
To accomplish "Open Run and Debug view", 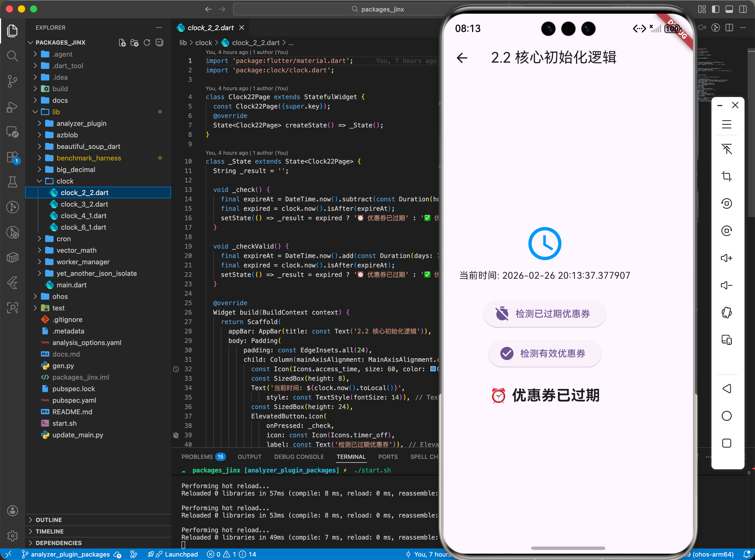I will pos(12,107).
